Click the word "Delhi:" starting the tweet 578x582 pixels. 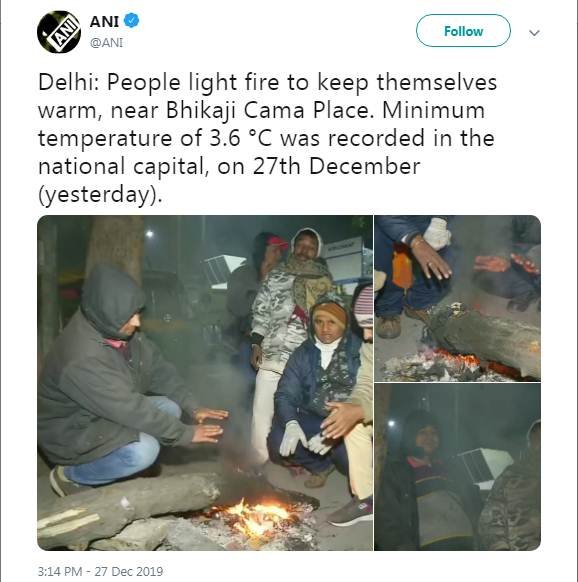pyautogui.click(x=69, y=82)
